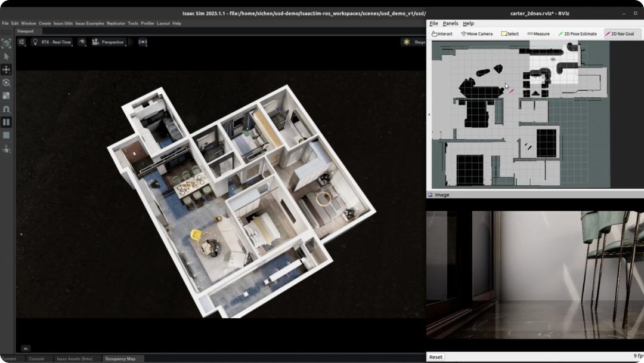Switch to the Occupancy Map tab
The width and height of the screenshot is (644, 363).
click(x=120, y=359)
